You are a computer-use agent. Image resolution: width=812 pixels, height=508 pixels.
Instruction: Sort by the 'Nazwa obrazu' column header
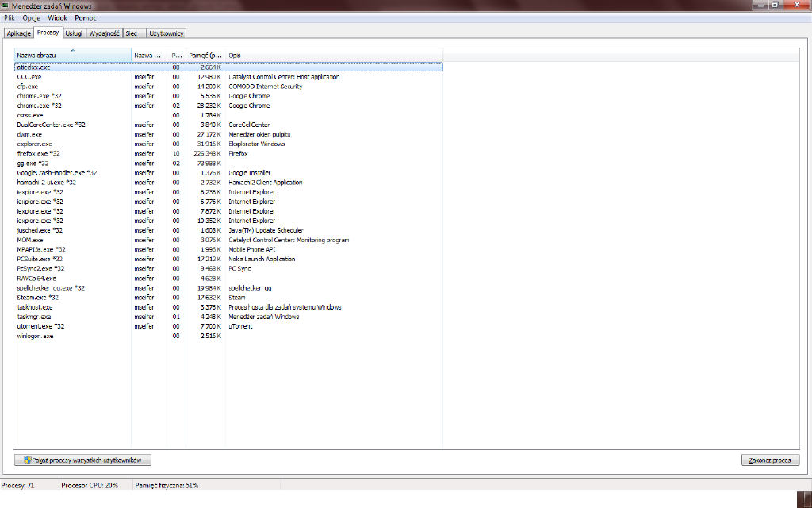[x=72, y=56]
